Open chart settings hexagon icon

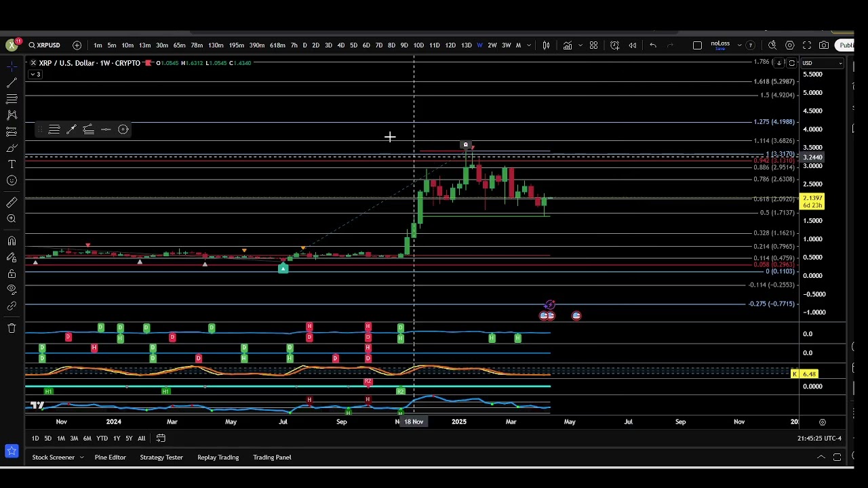click(790, 45)
